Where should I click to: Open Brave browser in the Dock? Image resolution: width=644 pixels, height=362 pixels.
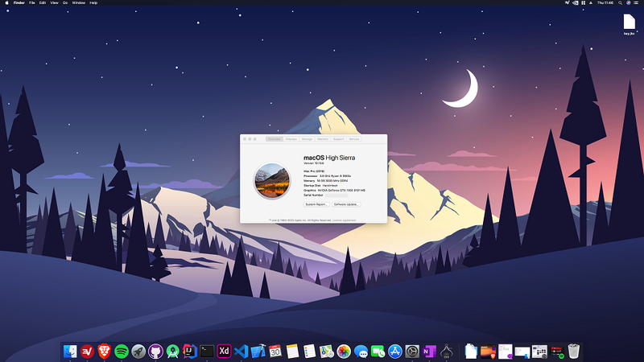105,352
